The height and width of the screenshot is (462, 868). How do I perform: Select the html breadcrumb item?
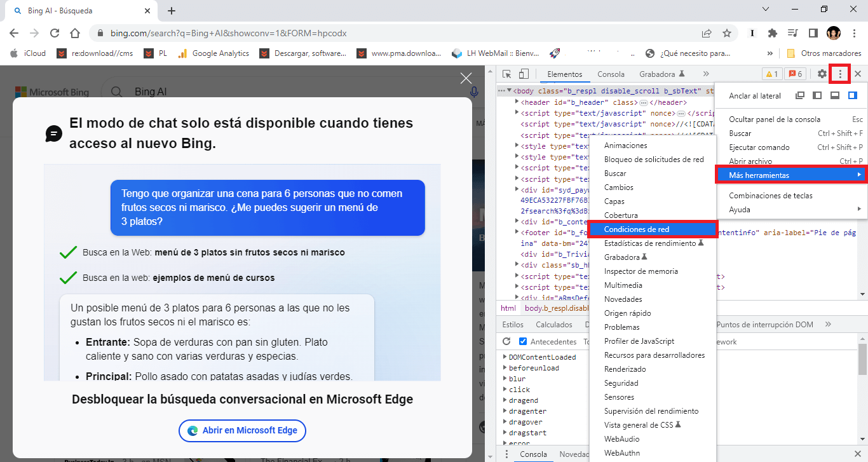click(x=508, y=308)
